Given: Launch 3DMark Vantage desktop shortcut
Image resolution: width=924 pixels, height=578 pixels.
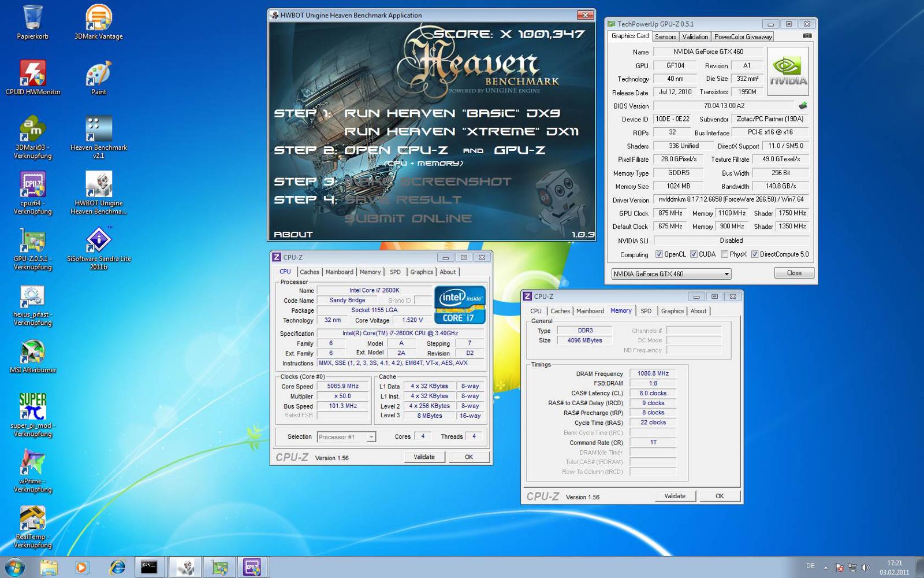Looking at the screenshot, I should (98, 22).
